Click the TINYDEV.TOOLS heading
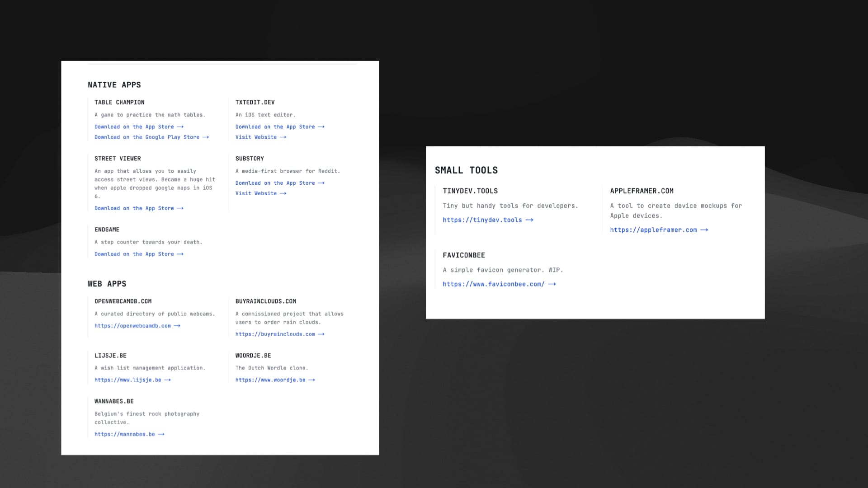This screenshot has width=868, height=488. coord(470,191)
